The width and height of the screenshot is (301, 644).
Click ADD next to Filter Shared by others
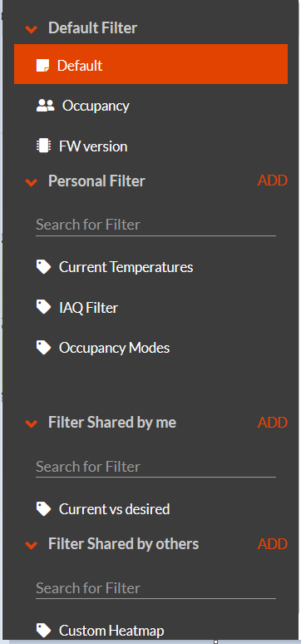(x=273, y=544)
